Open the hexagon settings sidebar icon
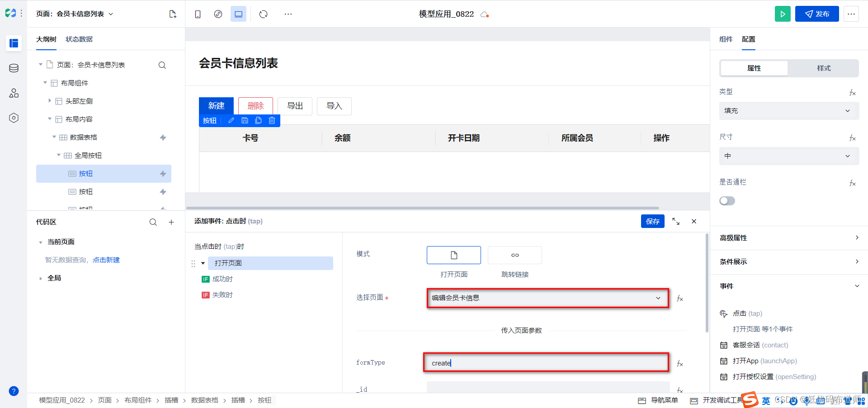This screenshot has width=868, height=408. tap(14, 118)
